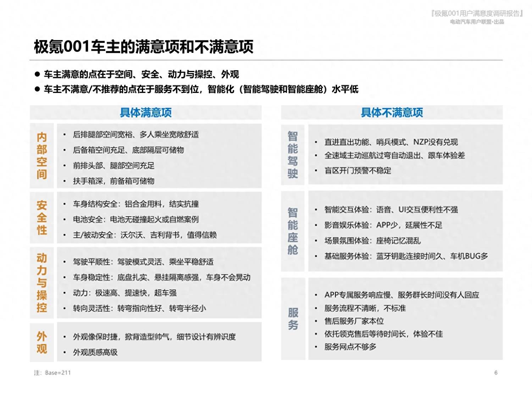Click line APP专属服务响应慢、服务群长时间没有人回应
The width and height of the screenshot is (532, 399).
click(x=402, y=295)
